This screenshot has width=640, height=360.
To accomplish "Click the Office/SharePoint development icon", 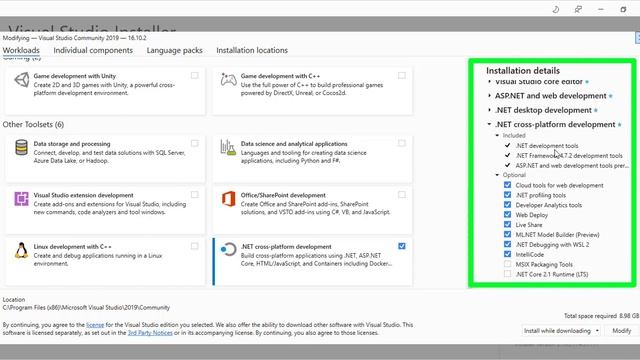I will coord(229,199).
